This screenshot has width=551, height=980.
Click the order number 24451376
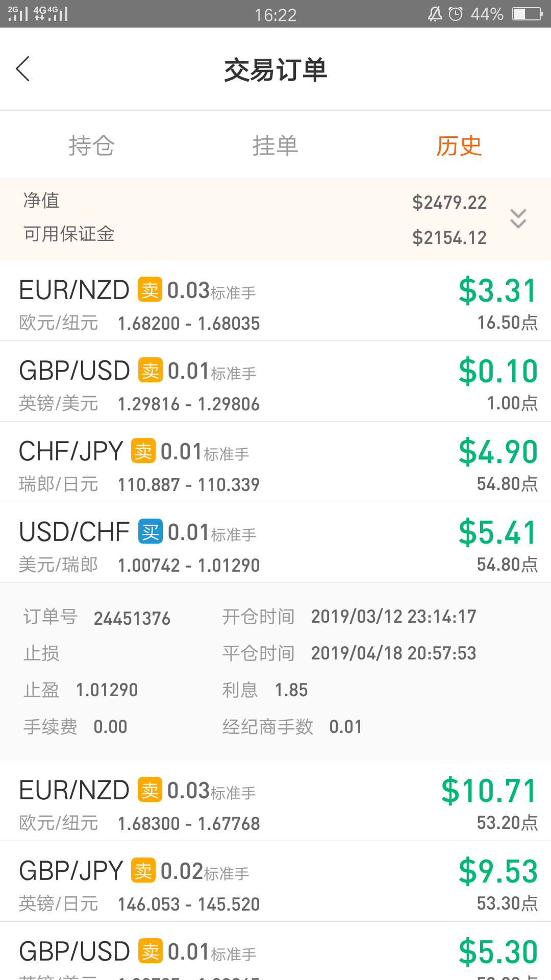tap(132, 618)
